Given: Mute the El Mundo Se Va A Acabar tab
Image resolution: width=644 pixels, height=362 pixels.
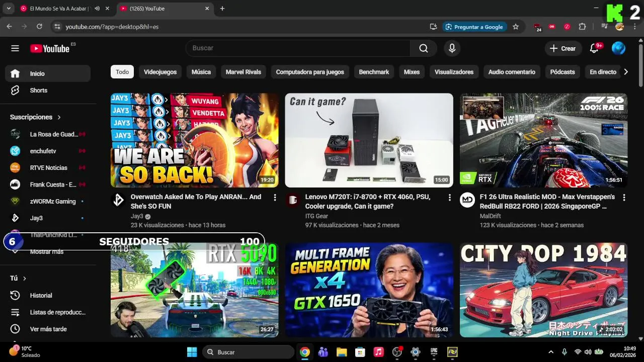Looking at the screenshot, I should (97, 9).
